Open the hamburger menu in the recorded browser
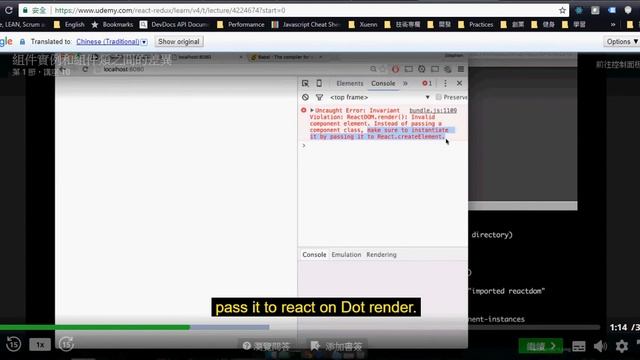Viewport: 640px width, 360px height. click(x=461, y=69)
